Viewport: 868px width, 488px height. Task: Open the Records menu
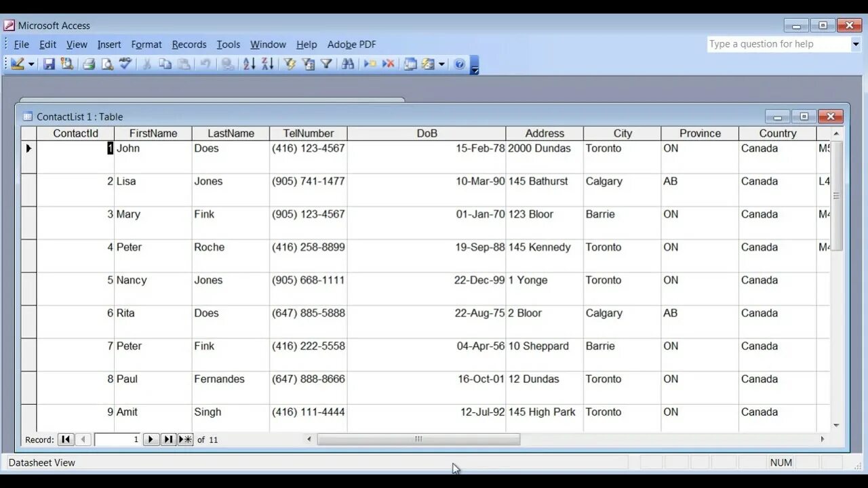[x=189, y=44]
